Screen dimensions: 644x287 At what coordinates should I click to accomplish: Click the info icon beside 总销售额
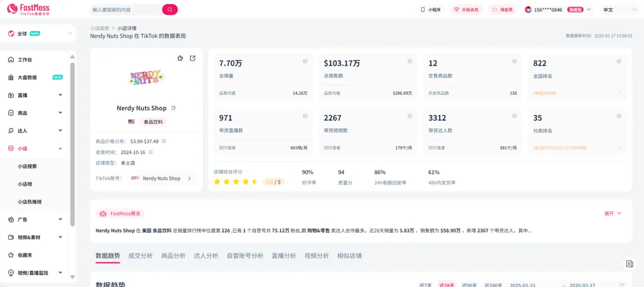click(x=410, y=61)
